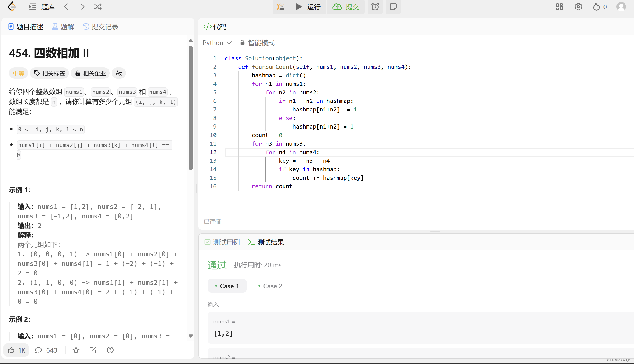
Task: Submit solution with 提交 button
Action: tap(346, 7)
